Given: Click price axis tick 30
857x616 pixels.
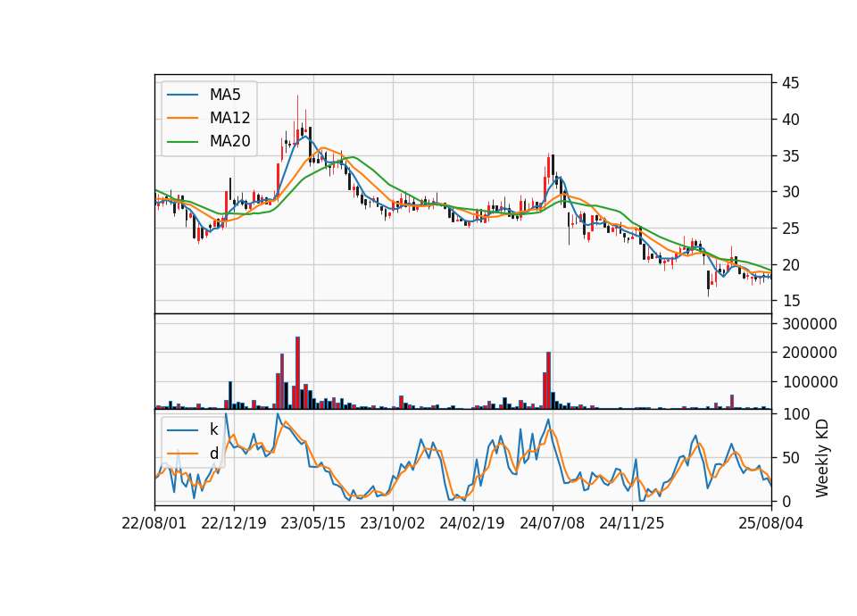Looking at the screenshot, I should (790, 192).
